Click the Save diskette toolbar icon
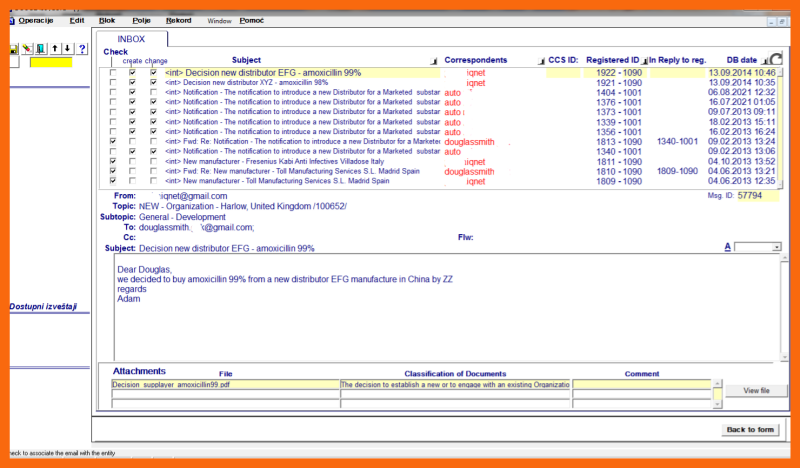 (14, 49)
